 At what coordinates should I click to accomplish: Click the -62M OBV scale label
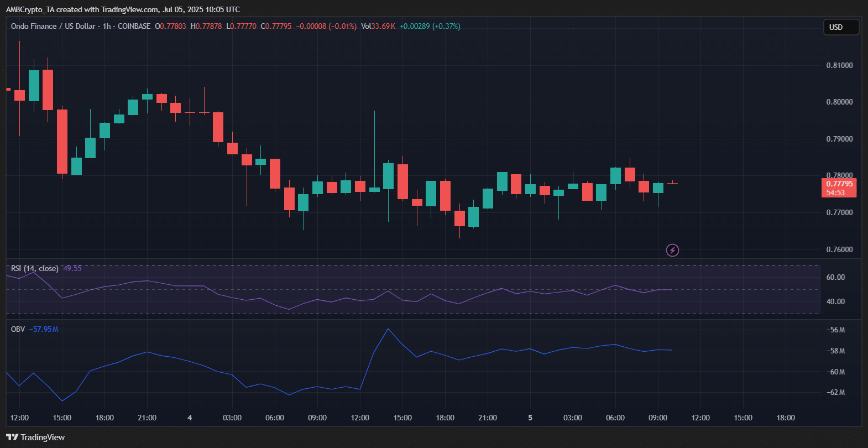coord(835,392)
